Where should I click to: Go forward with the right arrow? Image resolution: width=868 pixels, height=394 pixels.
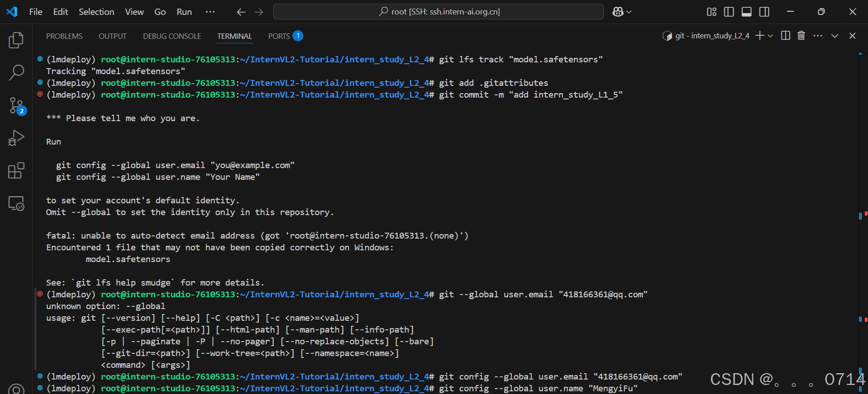coord(259,12)
